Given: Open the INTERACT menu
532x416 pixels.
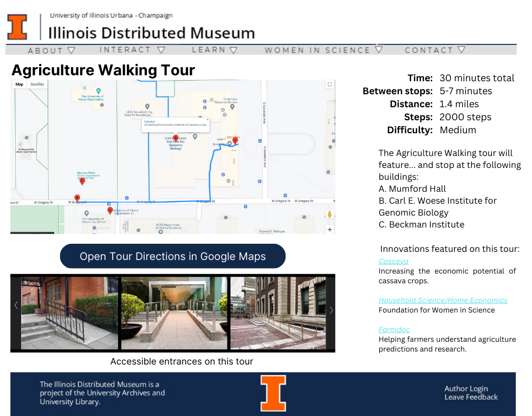Looking at the screenshot, I should (x=125, y=49).
